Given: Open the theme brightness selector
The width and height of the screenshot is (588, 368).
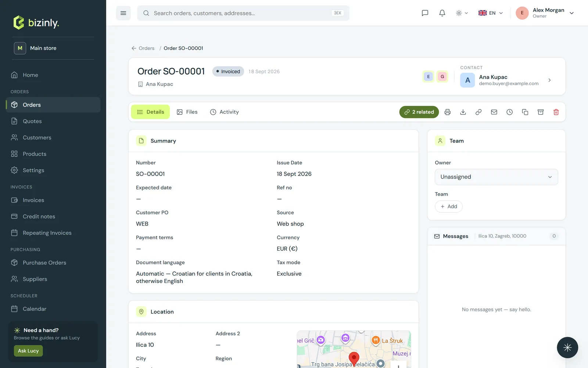Looking at the screenshot, I should pyautogui.click(x=462, y=13).
